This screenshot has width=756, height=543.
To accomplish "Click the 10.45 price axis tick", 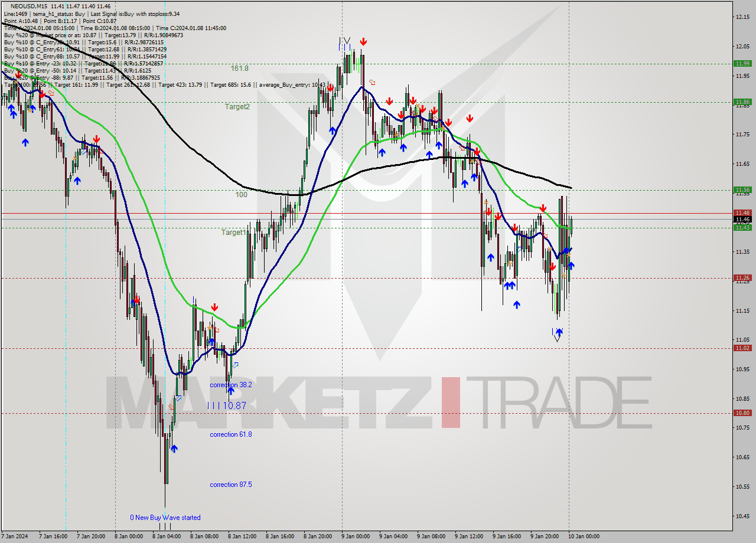I will (x=742, y=516).
